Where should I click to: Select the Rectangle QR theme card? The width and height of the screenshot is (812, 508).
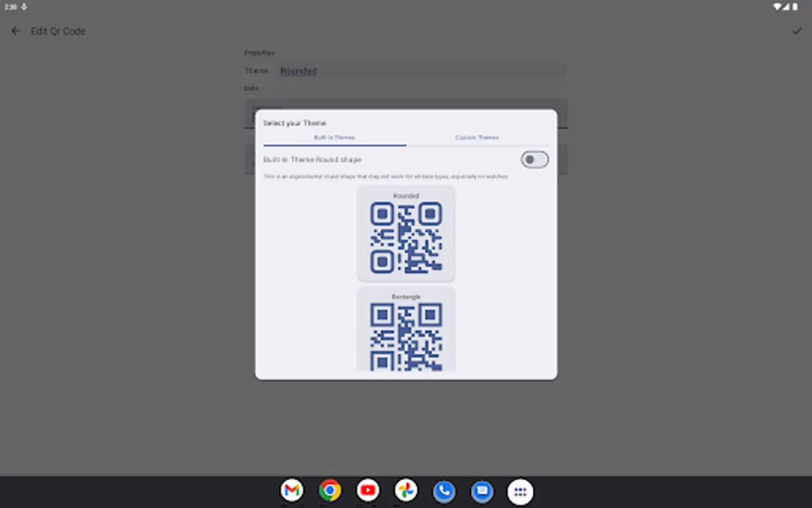point(406,329)
